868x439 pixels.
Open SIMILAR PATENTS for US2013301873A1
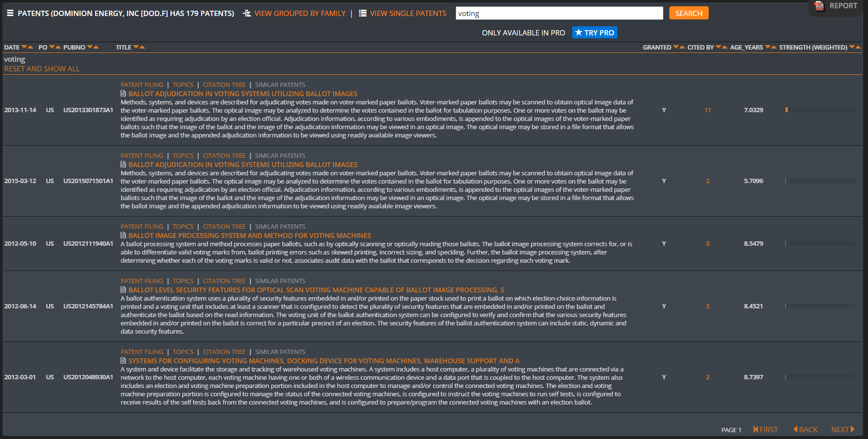pos(280,84)
